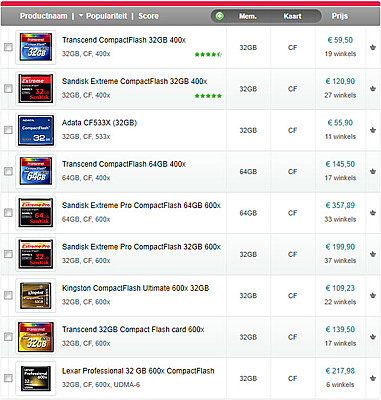The image size is (381, 400).
Task: Open Sandisk Extreme Pro CompactFlash 32GB 600x
Action: (x=141, y=247)
